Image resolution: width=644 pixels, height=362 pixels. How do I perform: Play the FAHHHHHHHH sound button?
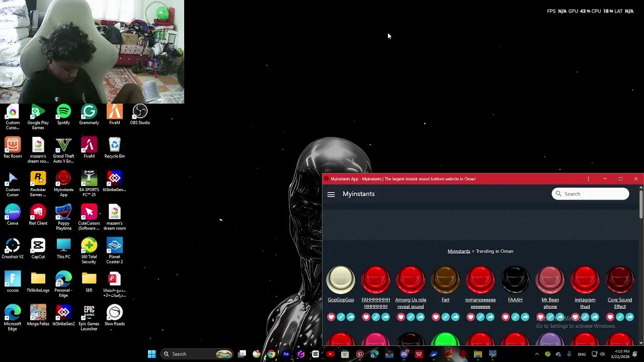coord(376,280)
